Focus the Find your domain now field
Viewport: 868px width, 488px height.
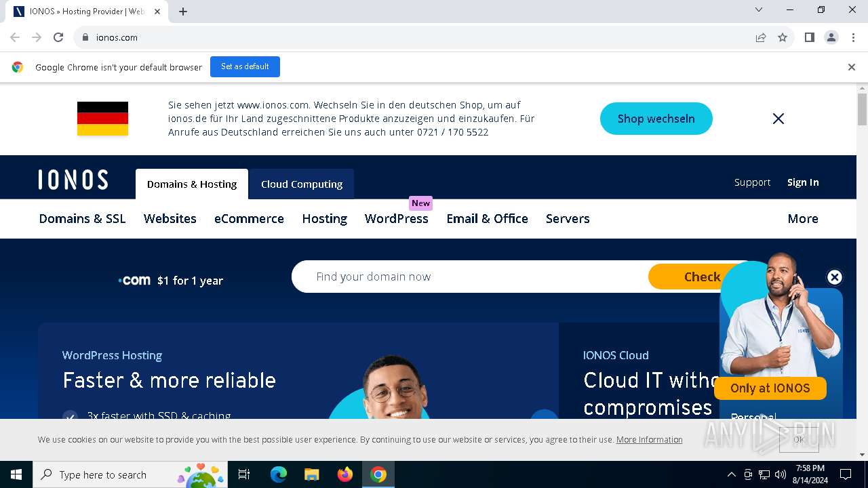pyautogui.click(x=470, y=277)
